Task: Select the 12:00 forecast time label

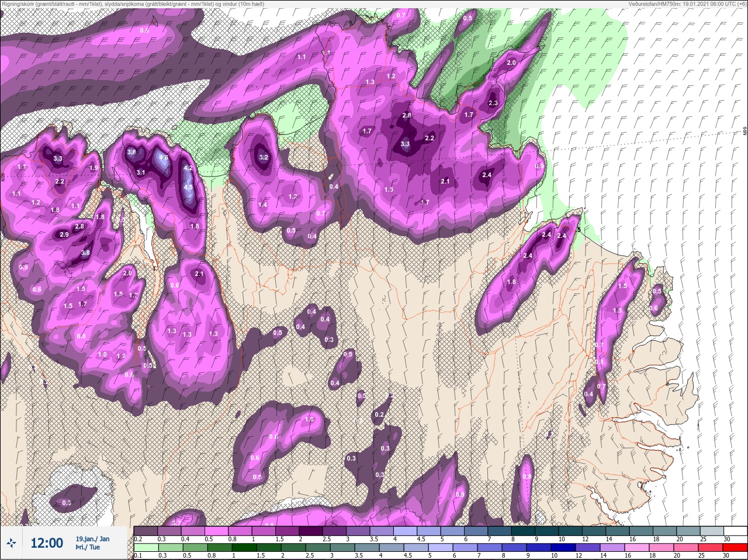Action: (x=47, y=543)
